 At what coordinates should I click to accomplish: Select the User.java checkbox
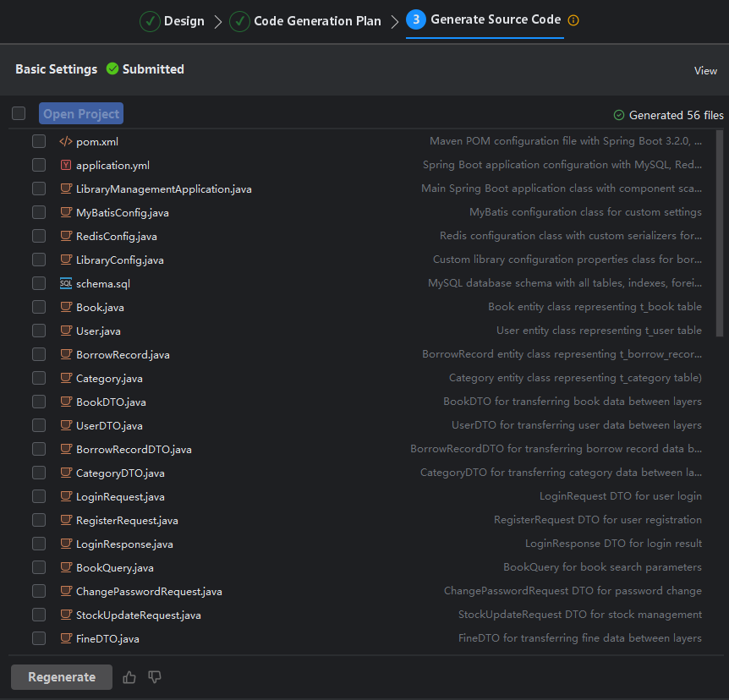39,331
